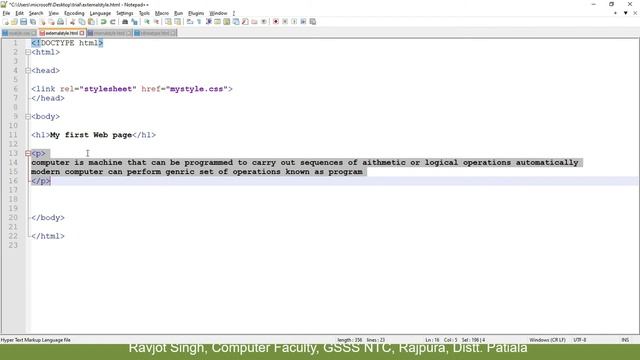The image size is (640, 360).
Task: Toggle synchronize horizontal scrolling
Action: coord(178,22)
